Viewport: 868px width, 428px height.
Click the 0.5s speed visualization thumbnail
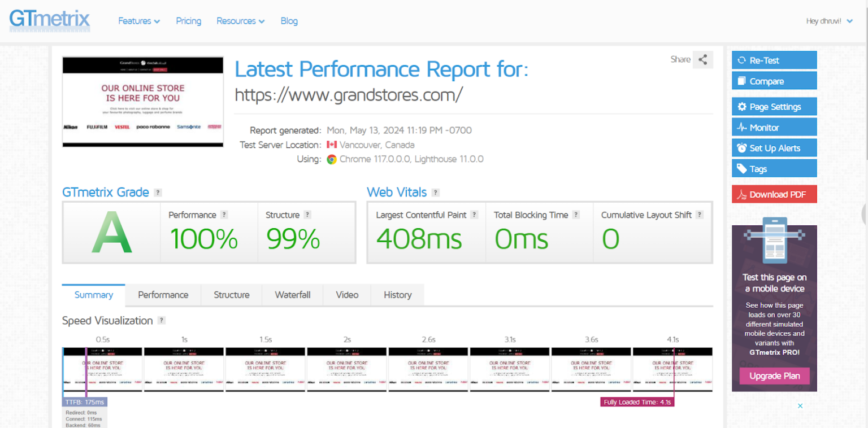pyautogui.click(x=102, y=369)
